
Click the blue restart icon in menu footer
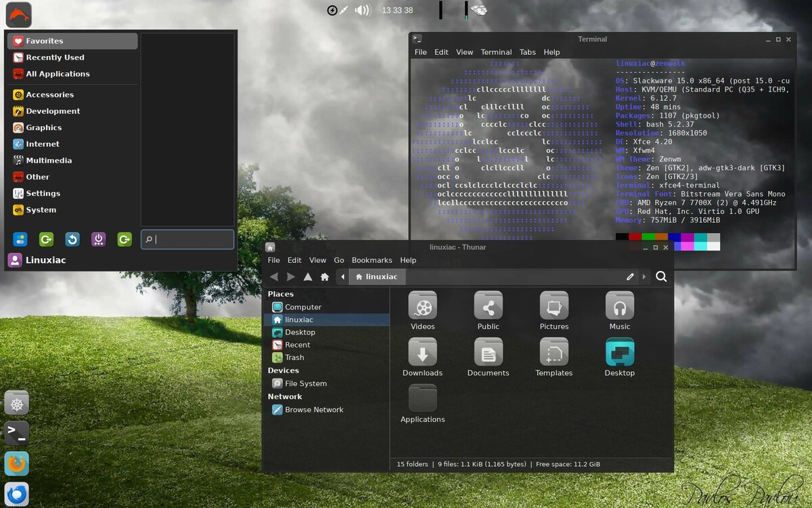click(72, 239)
